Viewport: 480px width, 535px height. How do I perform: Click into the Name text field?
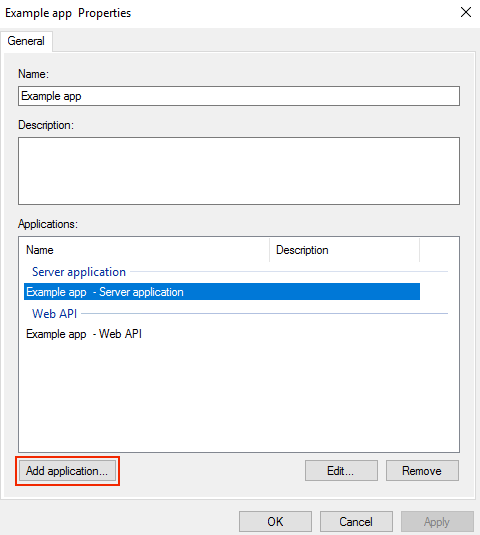[239, 96]
